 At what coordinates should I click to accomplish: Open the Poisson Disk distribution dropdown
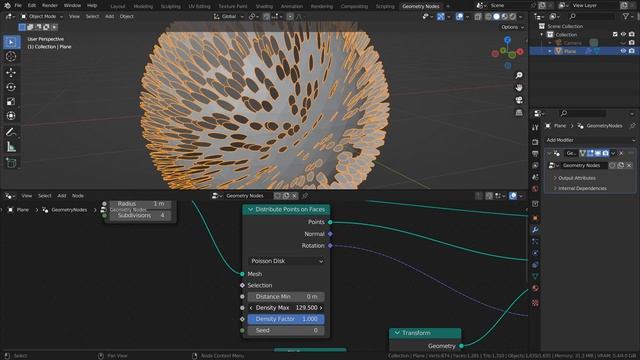tap(287, 261)
